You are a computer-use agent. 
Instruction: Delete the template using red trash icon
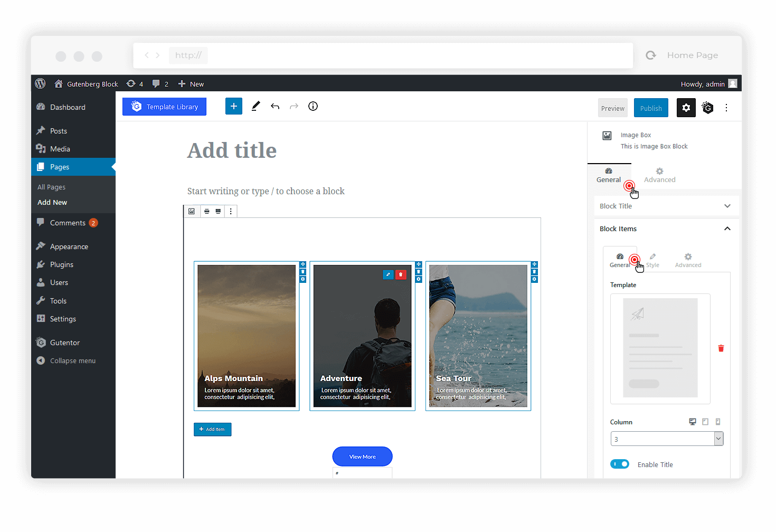pos(721,348)
